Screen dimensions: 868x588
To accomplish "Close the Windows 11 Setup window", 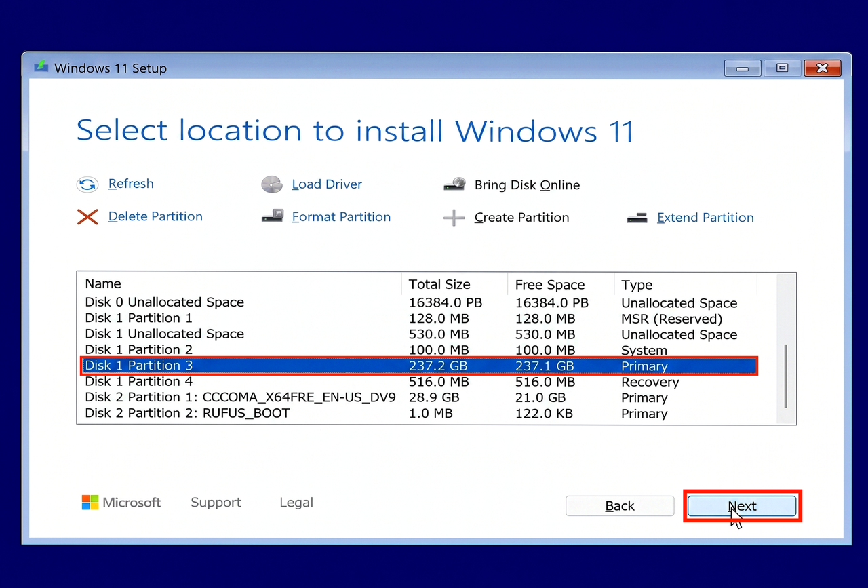I will tap(822, 68).
